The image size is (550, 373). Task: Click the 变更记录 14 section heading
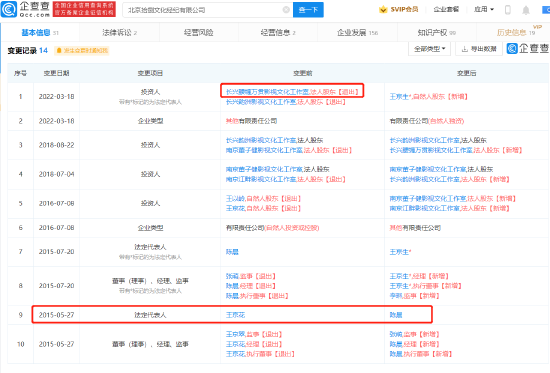pyautogui.click(x=28, y=51)
